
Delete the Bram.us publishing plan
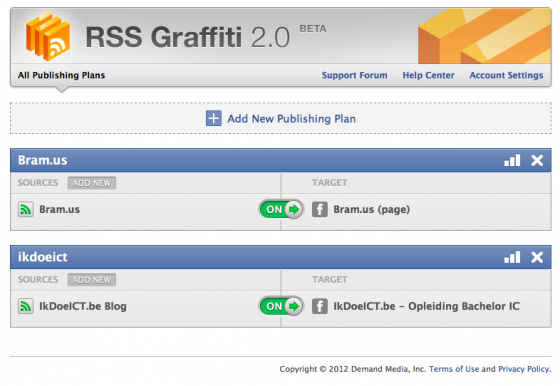pyautogui.click(x=537, y=160)
